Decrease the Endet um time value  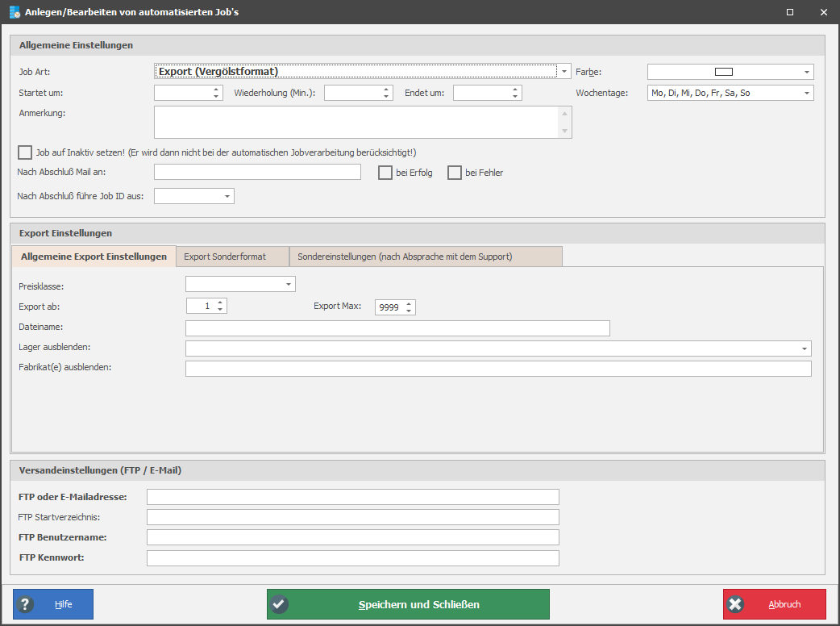coord(515,97)
